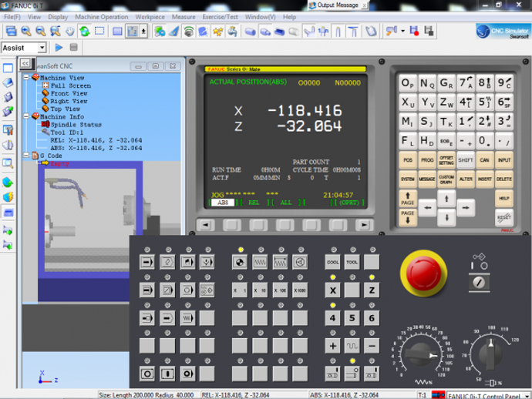
Task: Click the minus jog direction button
Action: point(372,346)
